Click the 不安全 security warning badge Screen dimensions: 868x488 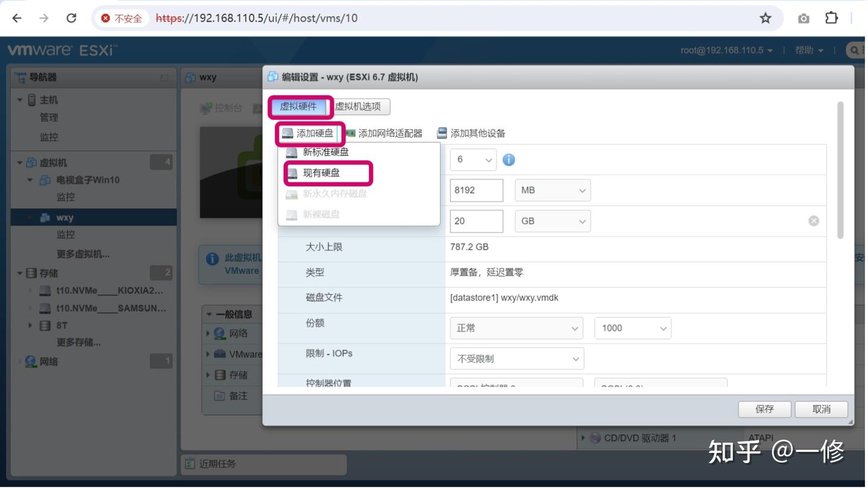click(x=122, y=18)
